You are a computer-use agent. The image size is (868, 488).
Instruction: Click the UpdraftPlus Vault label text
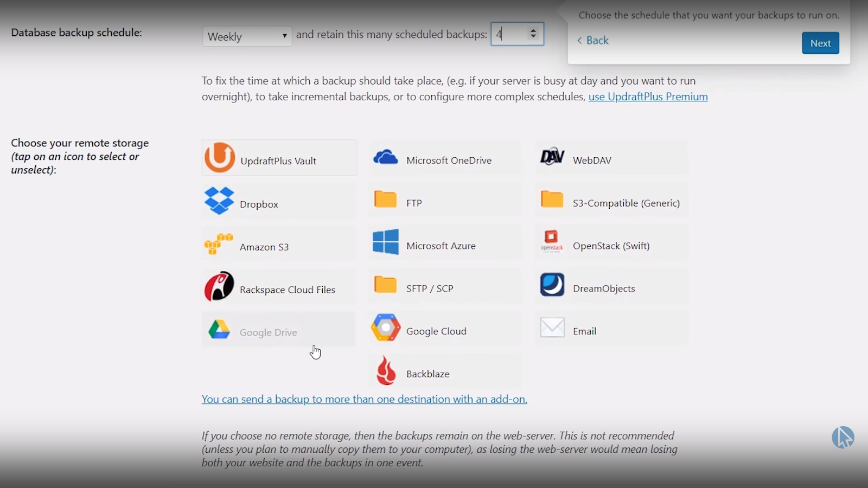coord(278,161)
